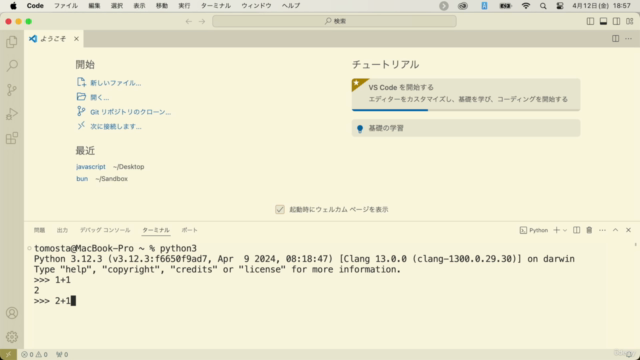The height and width of the screenshot is (360, 640).
Task: Click the terminal input line 2+1
Action: [x=55, y=301]
